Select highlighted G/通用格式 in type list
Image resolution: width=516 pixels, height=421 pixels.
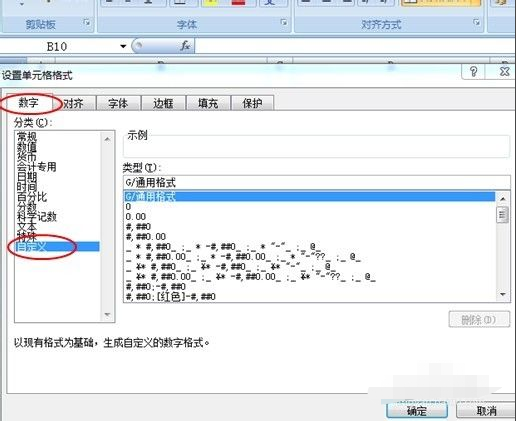(309, 197)
